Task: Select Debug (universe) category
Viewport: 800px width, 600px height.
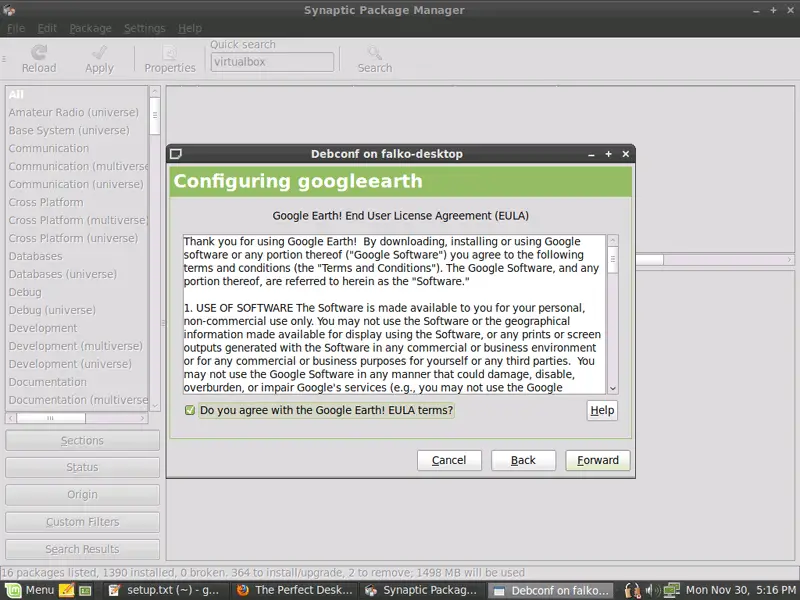Action: (x=77, y=310)
